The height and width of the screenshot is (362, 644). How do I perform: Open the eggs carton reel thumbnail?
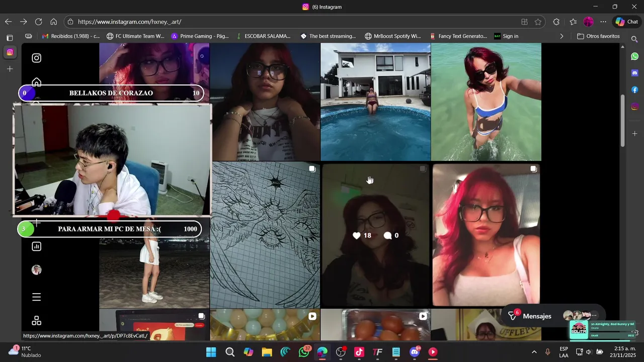(x=375, y=325)
